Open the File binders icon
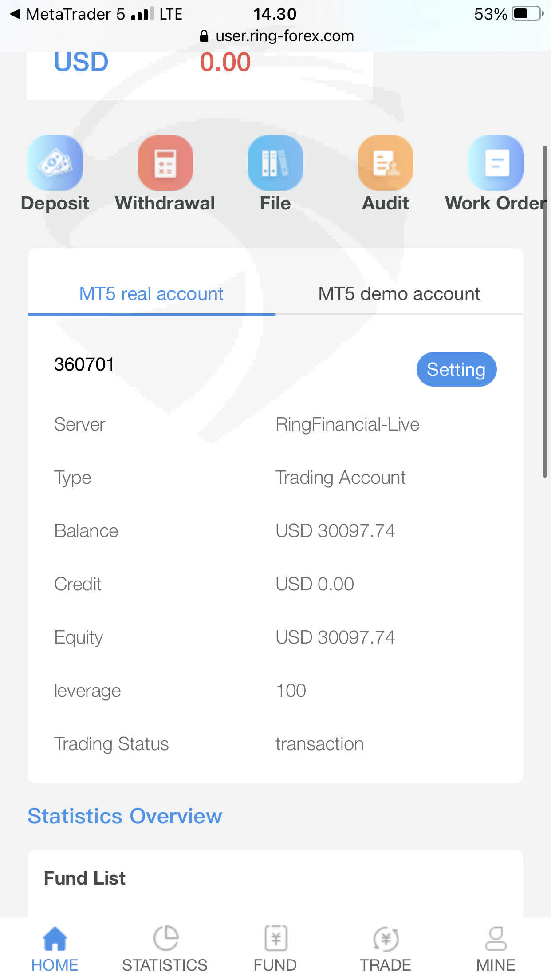The width and height of the screenshot is (551, 980). tap(275, 163)
